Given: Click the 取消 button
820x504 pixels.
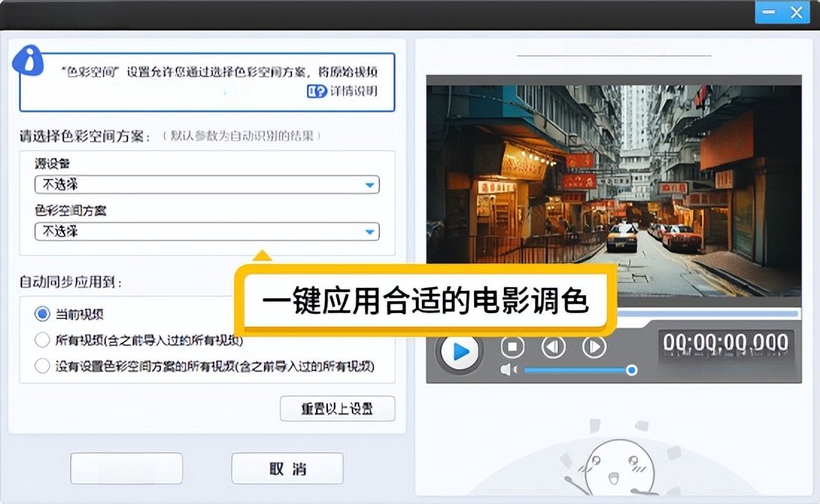Looking at the screenshot, I should point(287,468).
